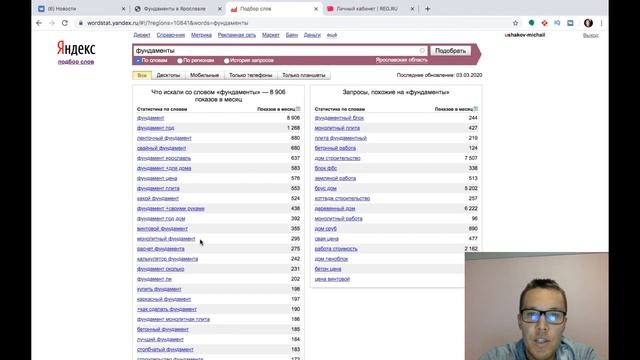This screenshot has height=360, width=640.
Task: Open the Chrome profile avatar
Action: click(x=588, y=23)
